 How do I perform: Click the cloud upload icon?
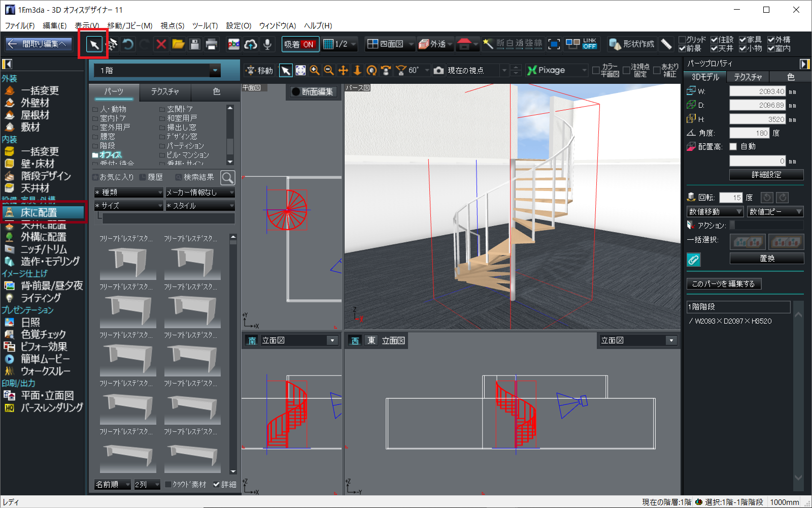coord(250,45)
